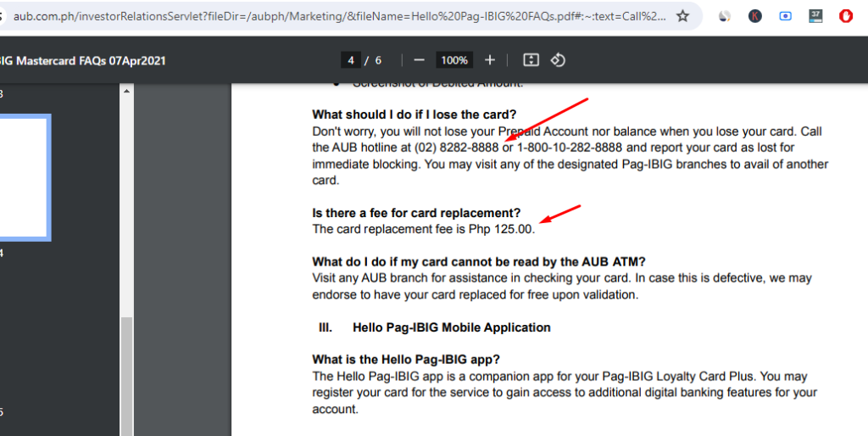Image resolution: width=868 pixels, height=436 pixels.
Task: Click the section title 'Hello Pag-IBIG Mobile Application'
Action: tap(452, 327)
